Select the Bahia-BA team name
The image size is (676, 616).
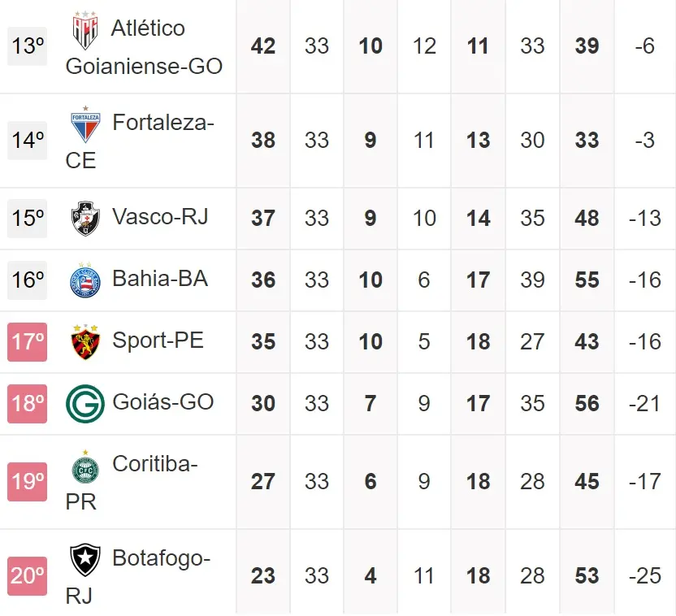tap(160, 279)
